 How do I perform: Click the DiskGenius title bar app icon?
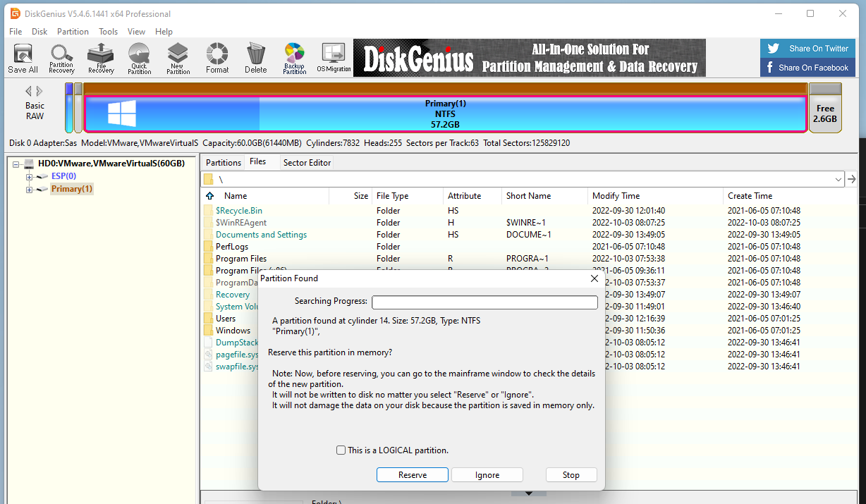pyautogui.click(x=15, y=13)
